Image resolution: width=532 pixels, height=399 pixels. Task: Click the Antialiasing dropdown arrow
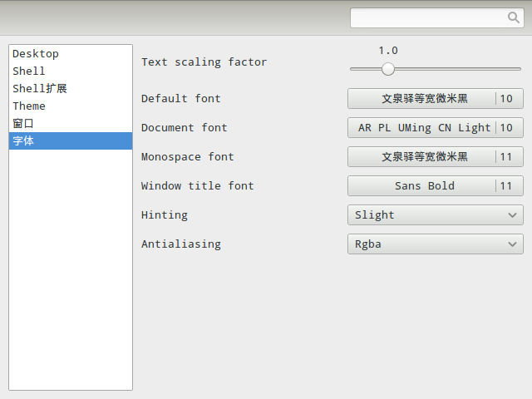click(512, 244)
